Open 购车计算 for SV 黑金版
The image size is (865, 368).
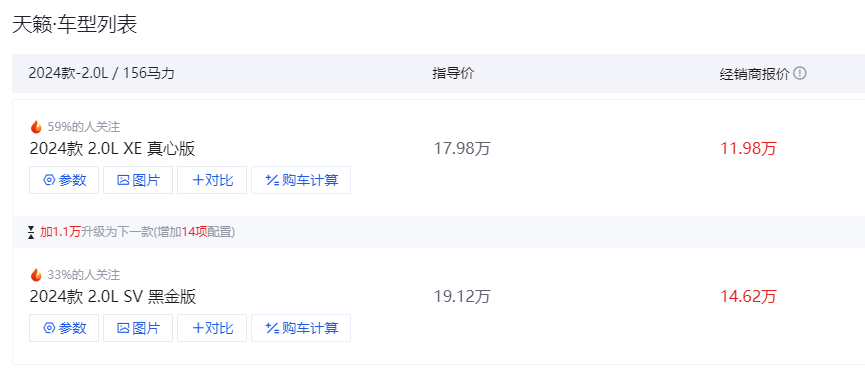tap(301, 328)
